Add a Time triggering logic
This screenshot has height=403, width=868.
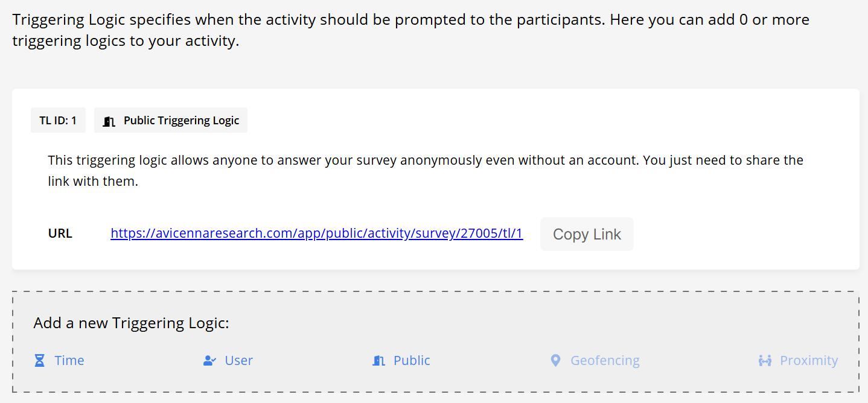pos(69,361)
